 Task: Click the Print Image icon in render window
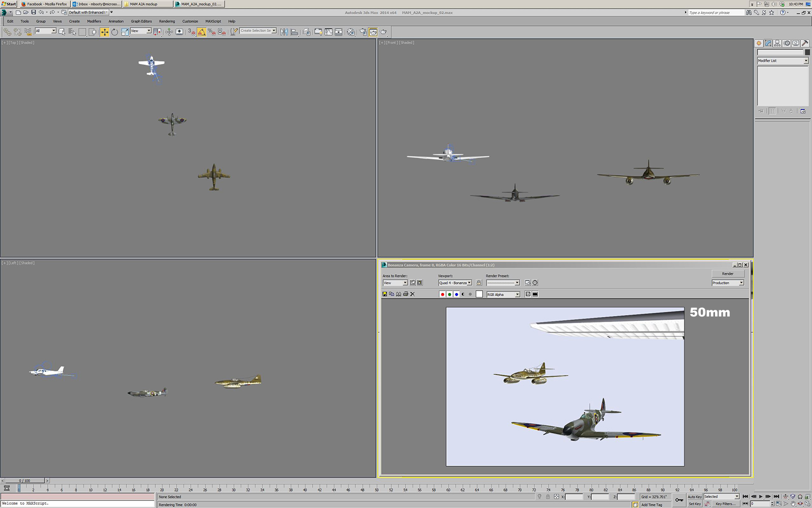405,294
